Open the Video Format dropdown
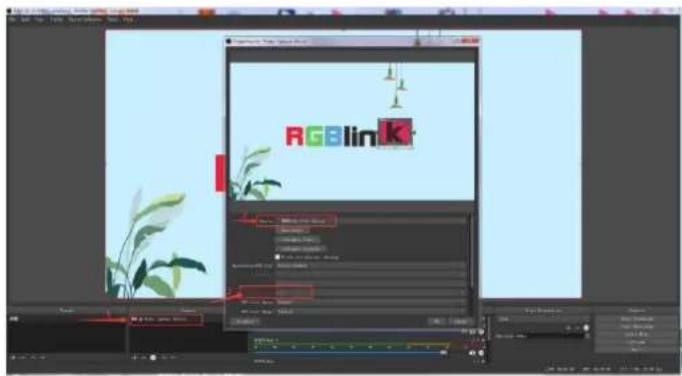Screen dimensions: 682x376 point(372,293)
